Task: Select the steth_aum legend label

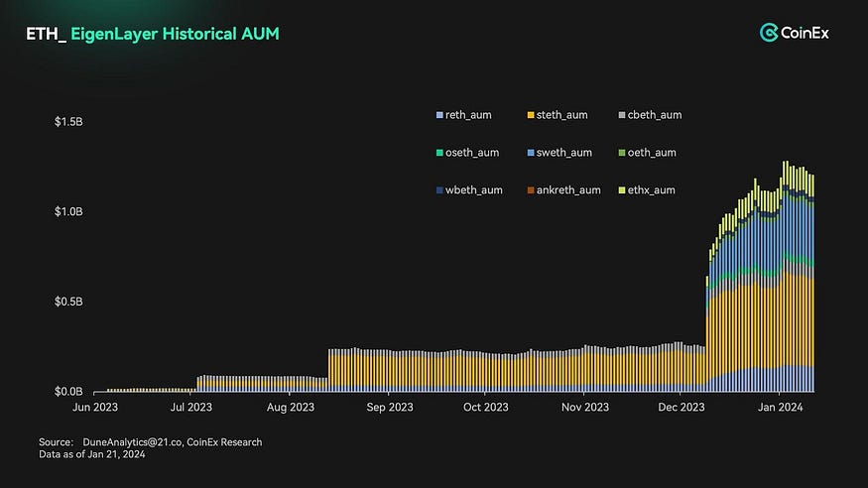Action: pyautogui.click(x=561, y=115)
